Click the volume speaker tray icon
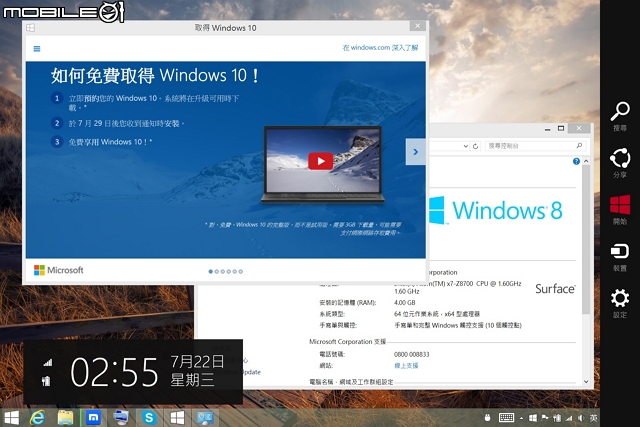 581,418
